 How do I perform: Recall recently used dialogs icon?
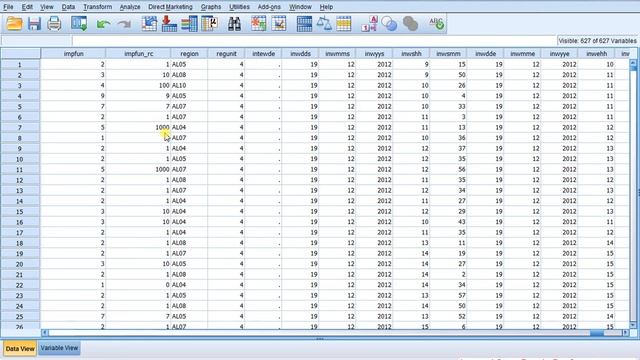pos(79,24)
